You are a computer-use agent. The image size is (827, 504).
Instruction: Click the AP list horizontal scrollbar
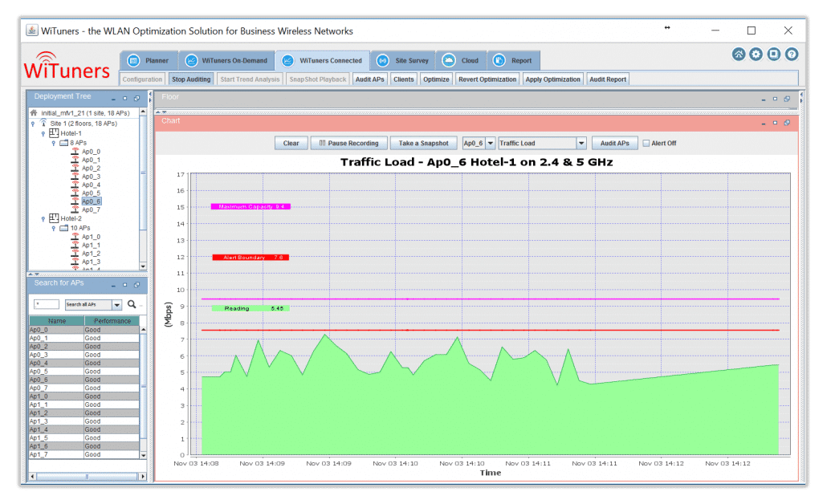click(87, 476)
